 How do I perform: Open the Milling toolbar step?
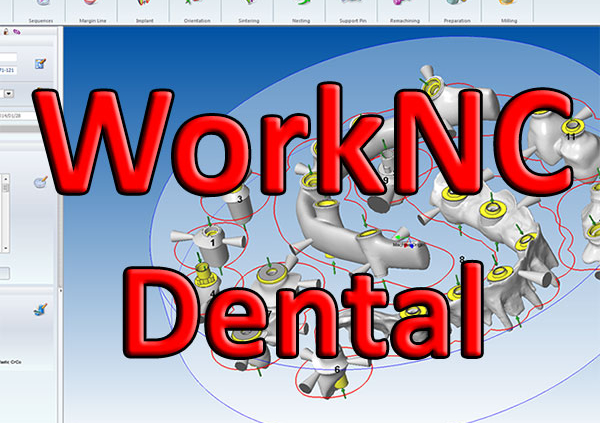click(509, 11)
